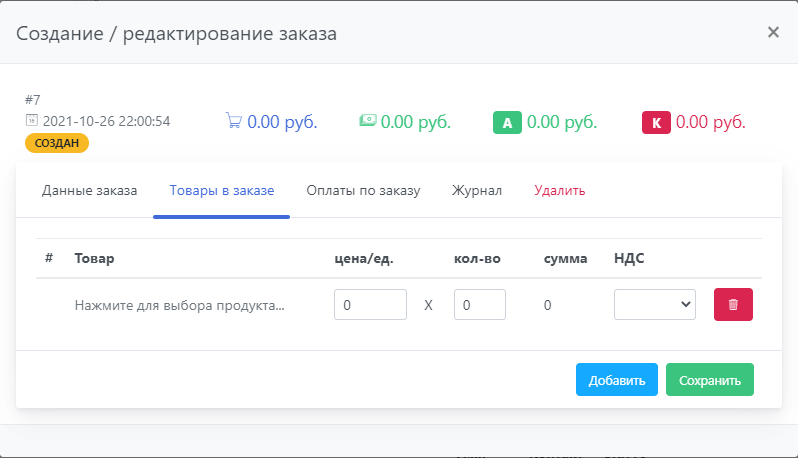Screen dimensions: 798x458
Task: Focus the кол-во quantity input field
Action: click(480, 305)
